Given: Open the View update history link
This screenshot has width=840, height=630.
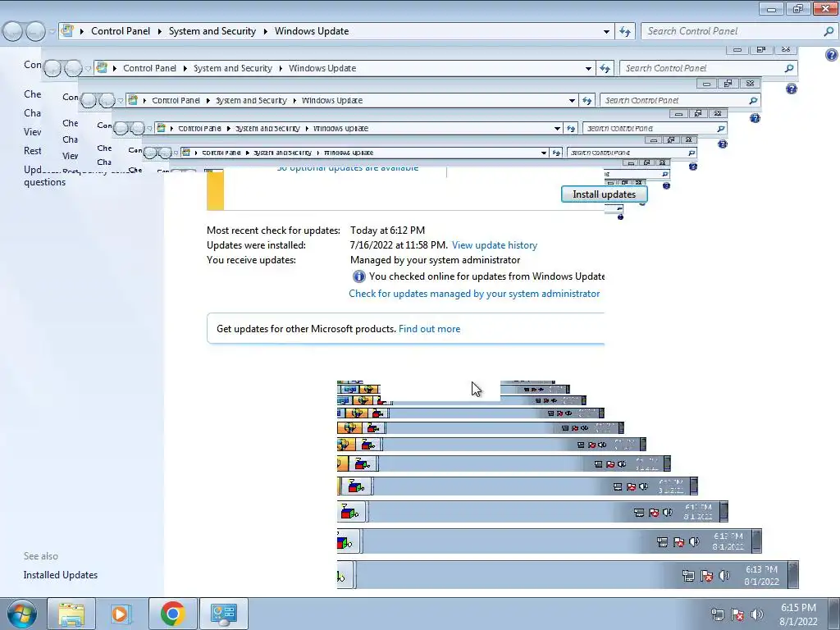Looking at the screenshot, I should pyautogui.click(x=495, y=245).
